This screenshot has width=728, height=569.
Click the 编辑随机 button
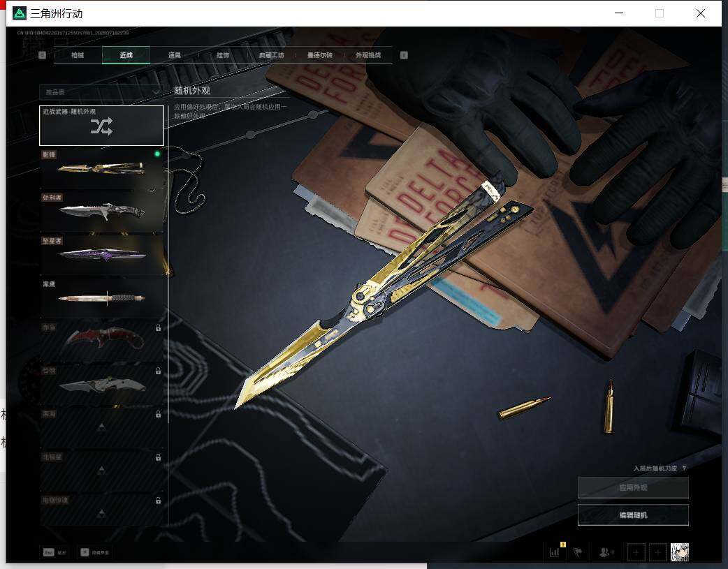633,515
